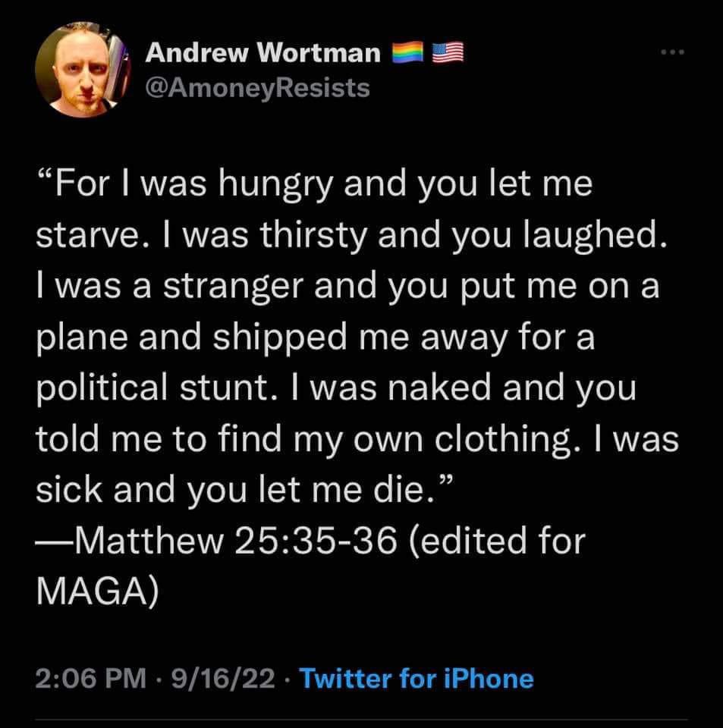Click the American flag emoji
This screenshot has width=723, height=728.
pos(448,52)
